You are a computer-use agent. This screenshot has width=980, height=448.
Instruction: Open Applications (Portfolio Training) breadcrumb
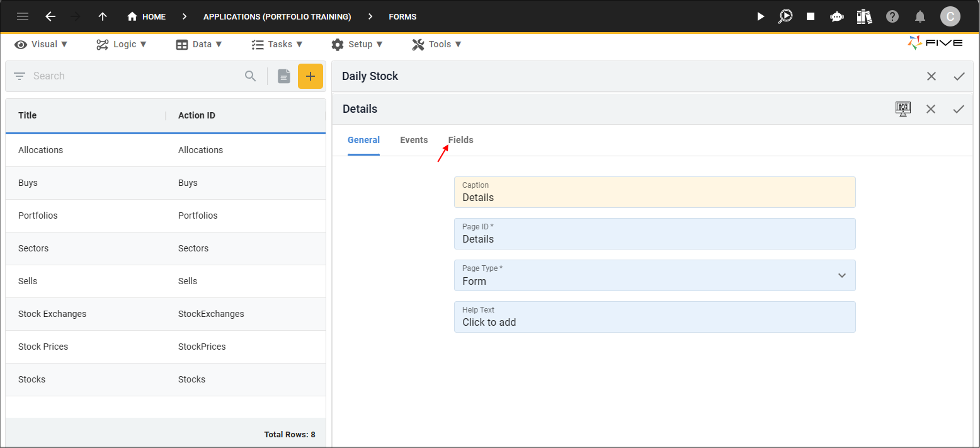(x=277, y=16)
